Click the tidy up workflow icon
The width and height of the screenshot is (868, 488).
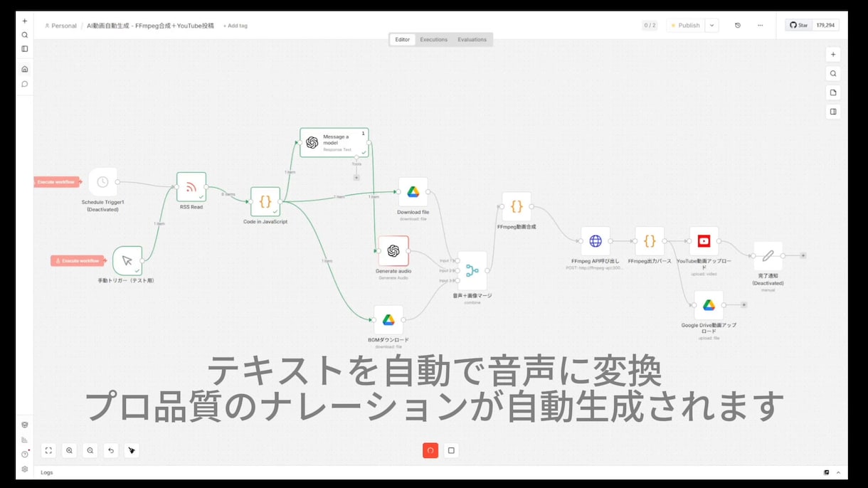coord(131,450)
